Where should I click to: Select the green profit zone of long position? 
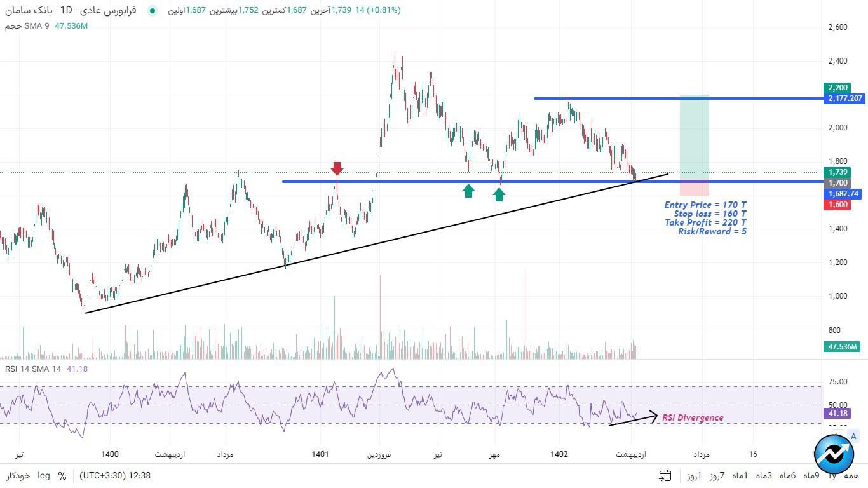pos(695,137)
